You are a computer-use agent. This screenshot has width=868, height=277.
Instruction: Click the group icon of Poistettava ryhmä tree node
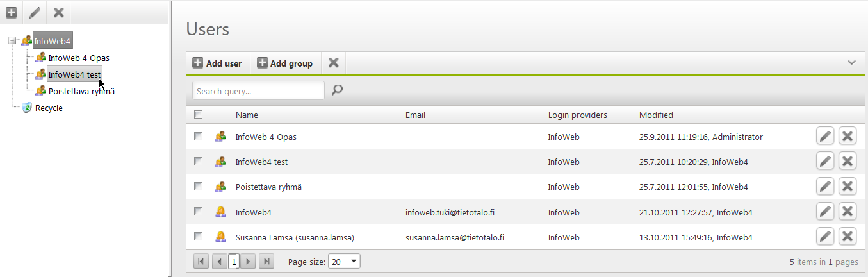coord(41,91)
